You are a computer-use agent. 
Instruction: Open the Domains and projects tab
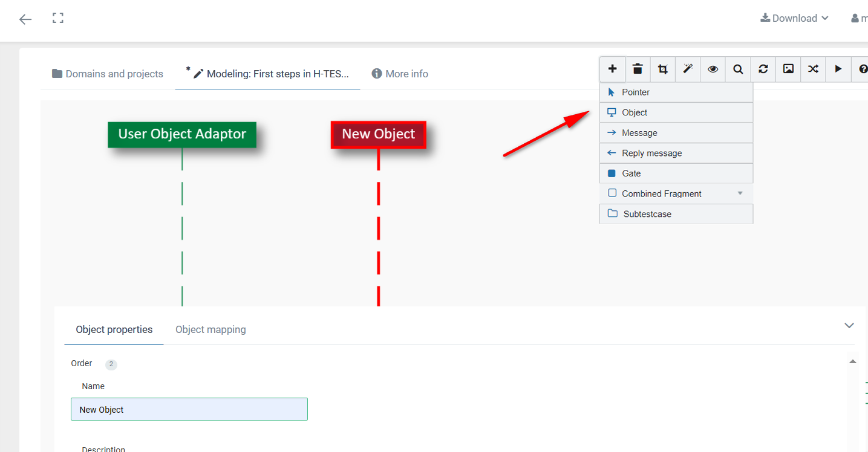pos(108,74)
